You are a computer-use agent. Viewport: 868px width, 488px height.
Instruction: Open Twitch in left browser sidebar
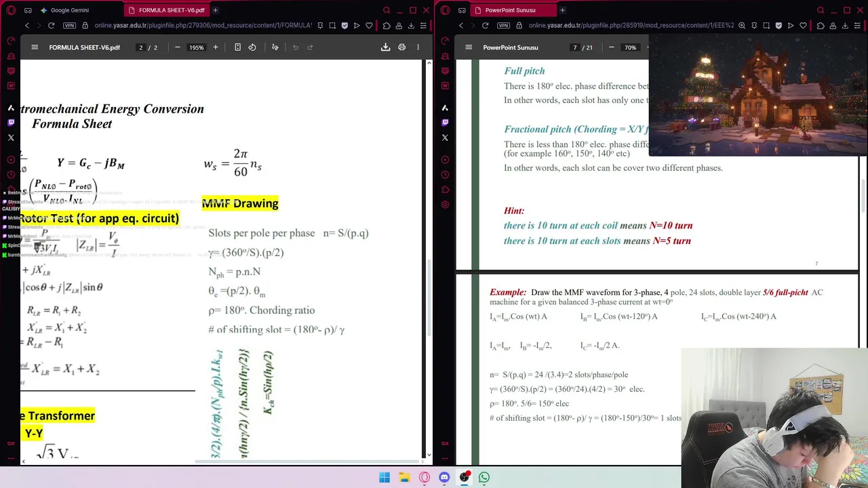click(x=11, y=123)
